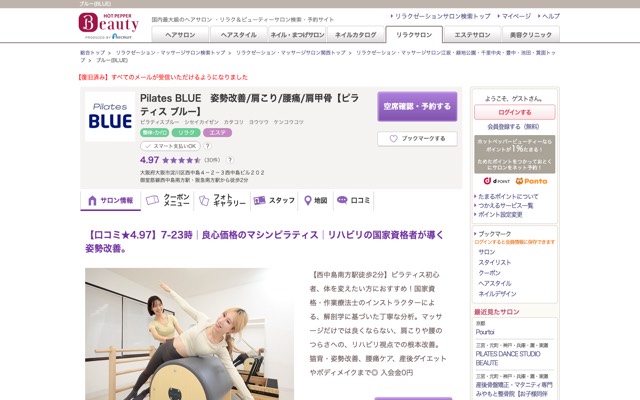Image resolution: width=640 pixels, height=400 pixels.
Task: Open たまるポイントについて link
Action: pos(508,196)
